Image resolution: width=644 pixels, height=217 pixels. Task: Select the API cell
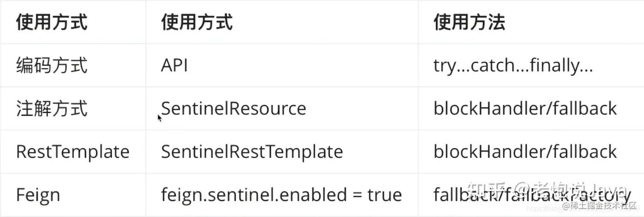pos(174,66)
